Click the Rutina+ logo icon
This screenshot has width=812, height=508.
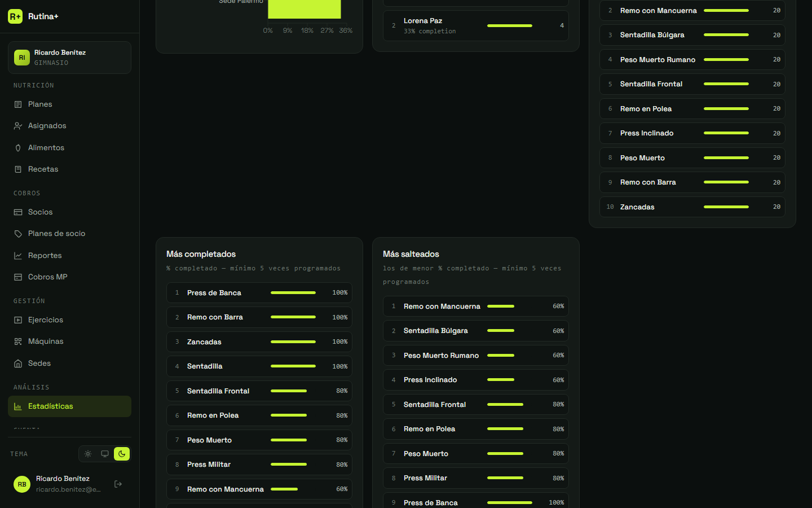15,16
